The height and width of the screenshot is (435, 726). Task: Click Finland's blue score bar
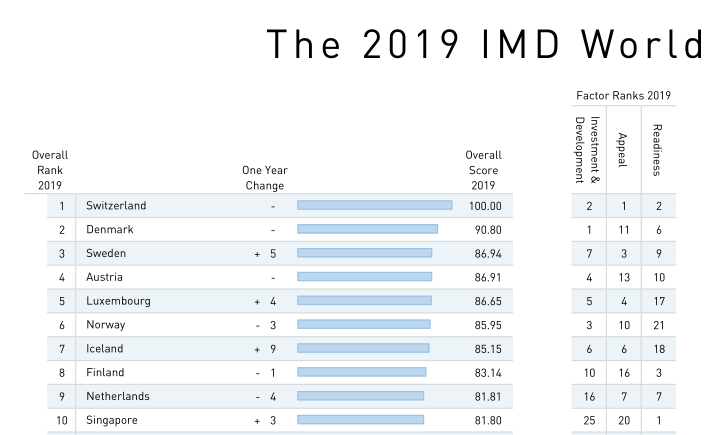tap(361, 372)
